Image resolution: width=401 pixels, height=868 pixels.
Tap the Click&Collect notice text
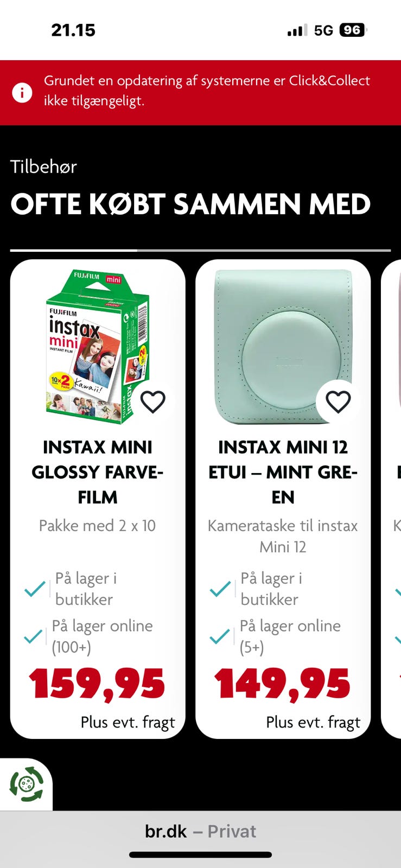click(207, 91)
